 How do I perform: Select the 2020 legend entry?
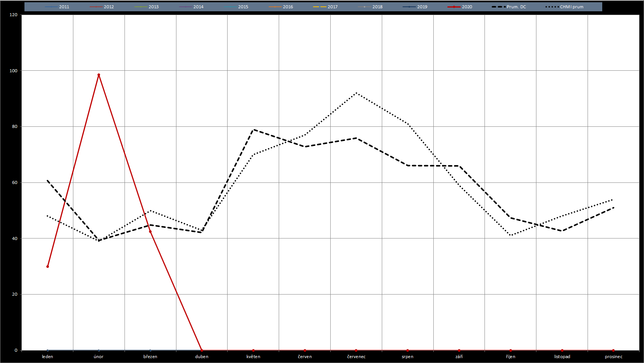(x=460, y=7)
